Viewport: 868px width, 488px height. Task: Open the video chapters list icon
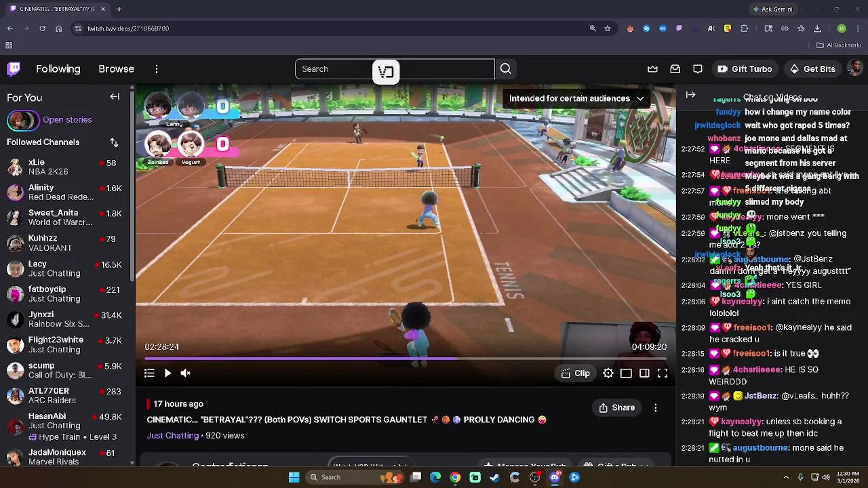point(149,373)
